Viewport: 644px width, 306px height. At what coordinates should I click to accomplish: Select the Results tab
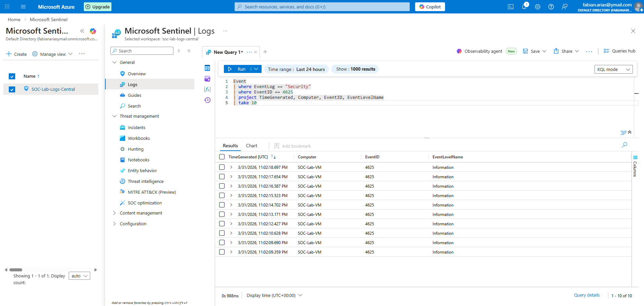tap(230, 146)
